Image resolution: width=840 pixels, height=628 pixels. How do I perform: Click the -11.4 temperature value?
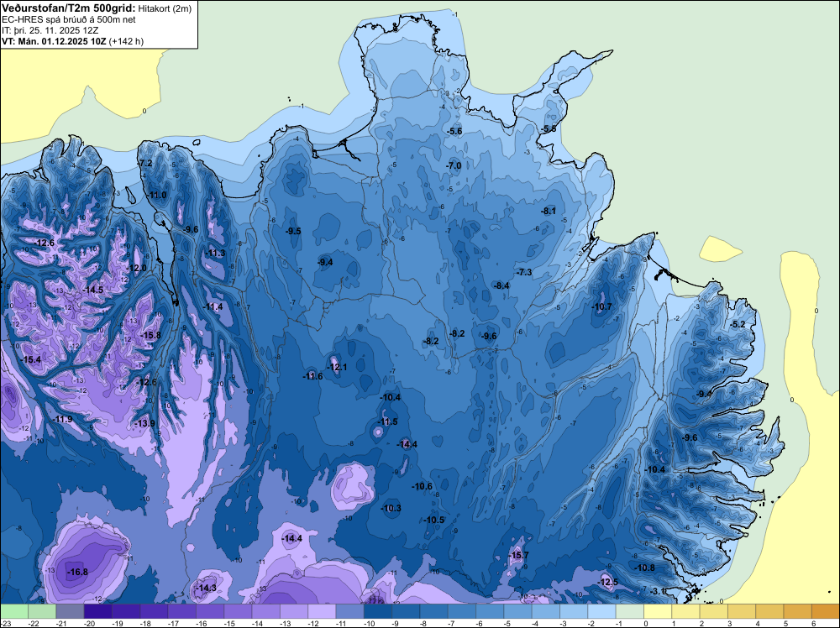click(x=213, y=306)
